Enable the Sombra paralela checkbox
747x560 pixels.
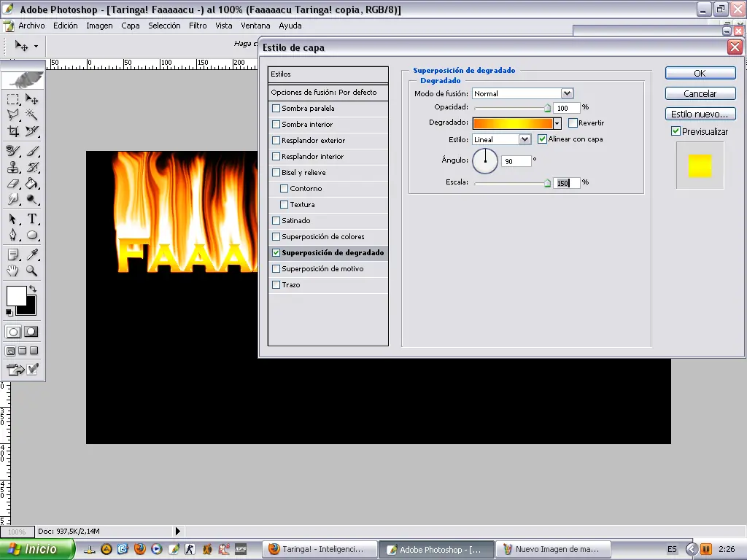276,109
